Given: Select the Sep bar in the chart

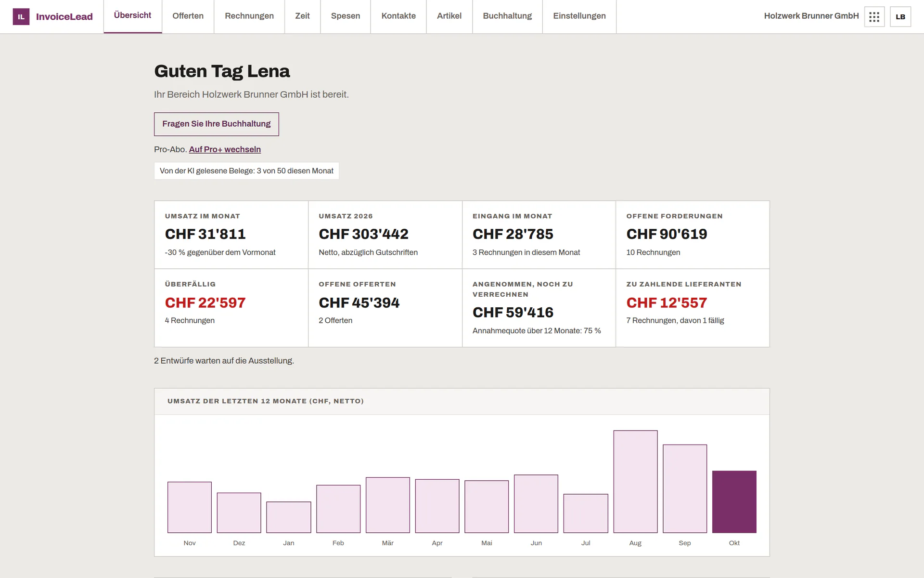Looking at the screenshot, I should click(x=685, y=488).
